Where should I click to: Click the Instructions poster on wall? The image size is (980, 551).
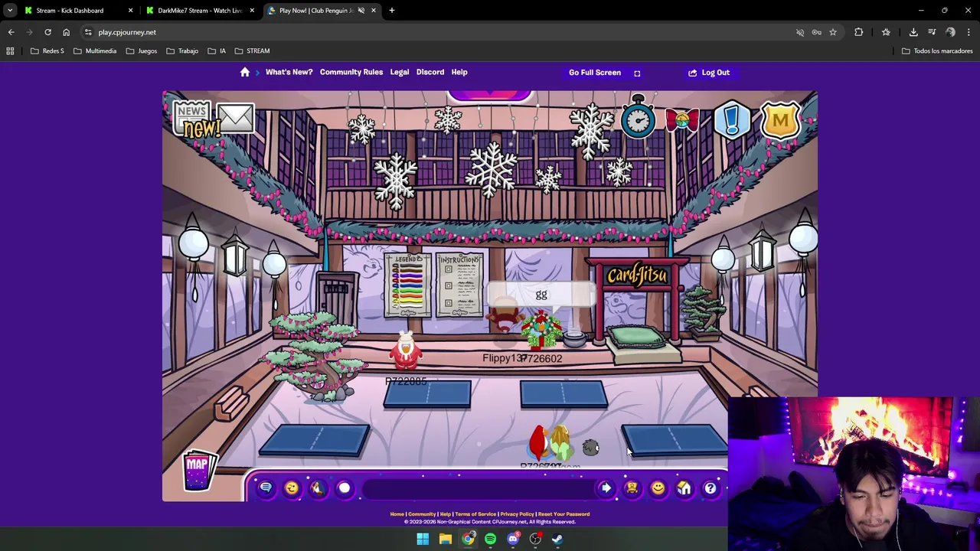point(460,285)
